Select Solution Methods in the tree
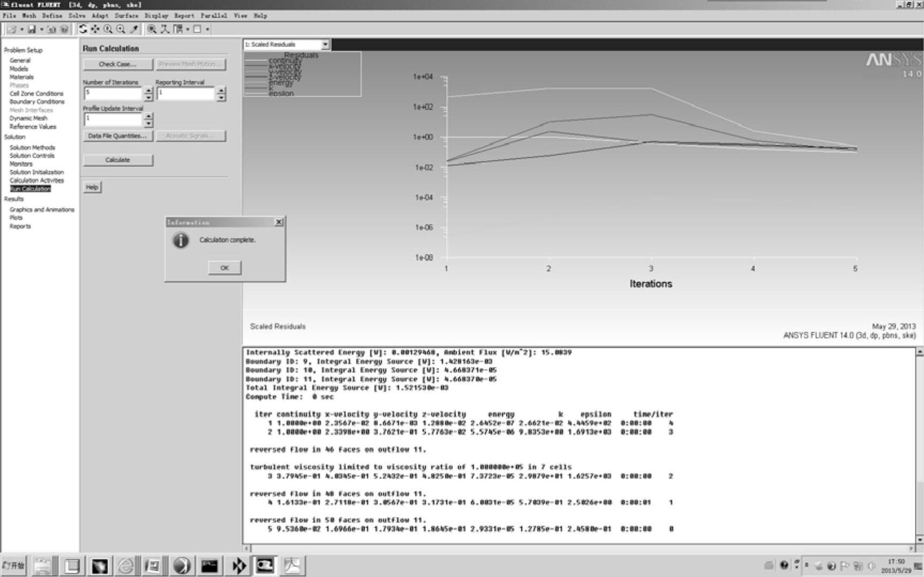This screenshot has height=577, width=924. tap(32, 148)
